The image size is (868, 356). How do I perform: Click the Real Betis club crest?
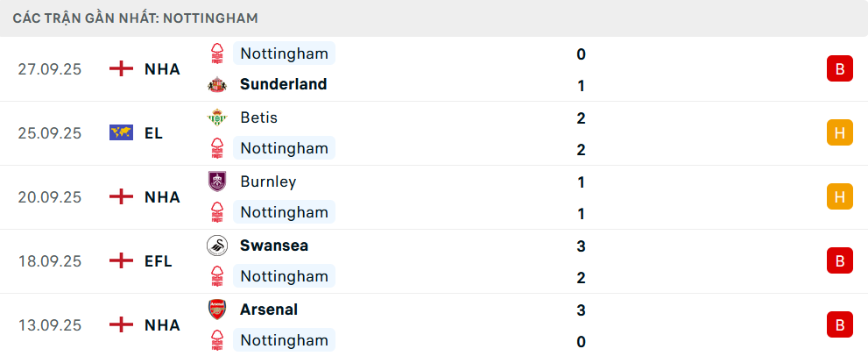point(216,117)
